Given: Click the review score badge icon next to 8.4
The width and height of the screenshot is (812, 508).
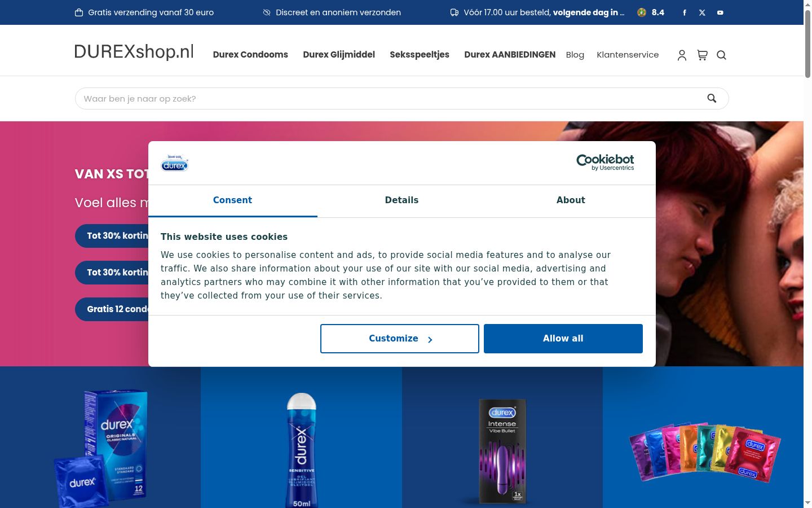Looking at the screenshot, I should [642, 12].
